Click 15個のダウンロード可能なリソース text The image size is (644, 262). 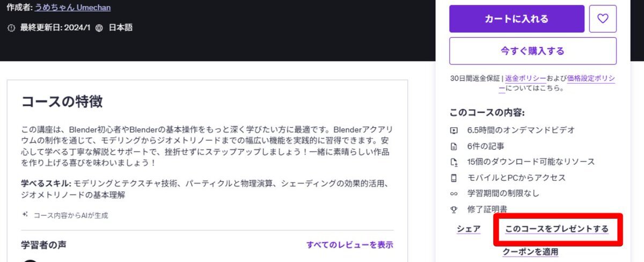(x=531, y=162)
